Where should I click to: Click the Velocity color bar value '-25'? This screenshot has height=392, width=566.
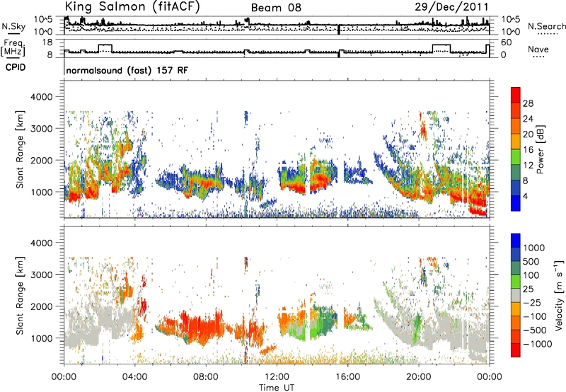tap(533, 303)
